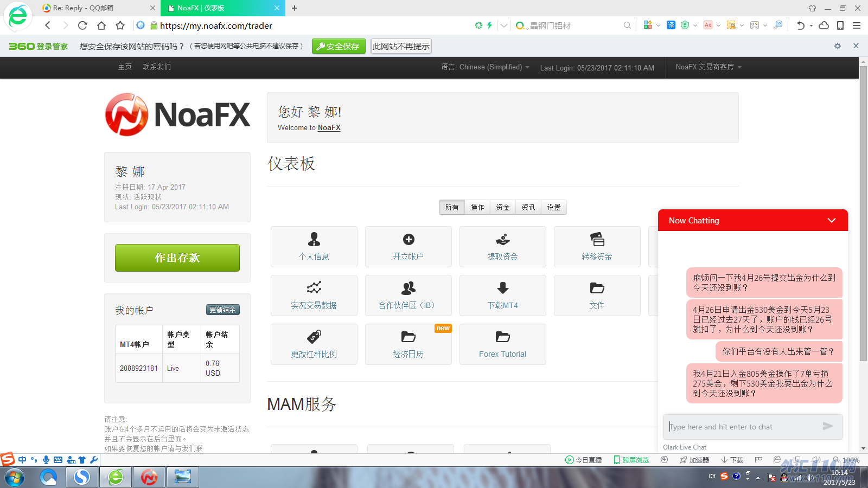The width and height of the screenshot is (868, 488).
Task: Select the 设置 filter tab
Action: tap(554, 207)
